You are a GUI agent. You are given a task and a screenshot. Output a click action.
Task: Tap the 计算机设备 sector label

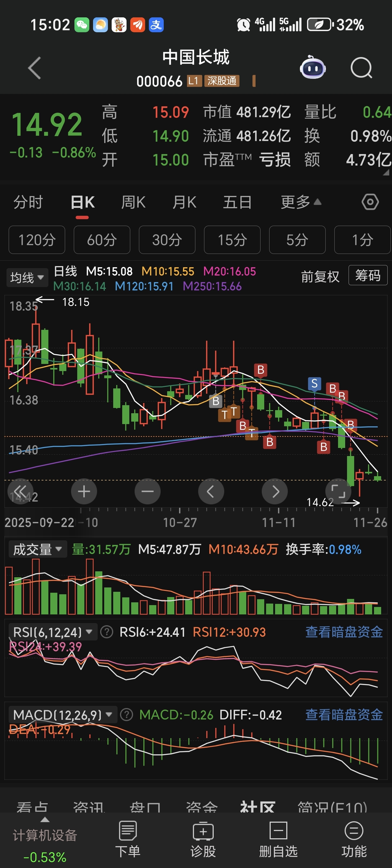click(x=45, y=835)
